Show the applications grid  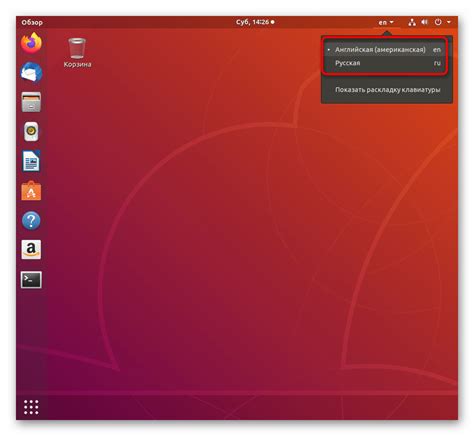[x=31, y=407]
